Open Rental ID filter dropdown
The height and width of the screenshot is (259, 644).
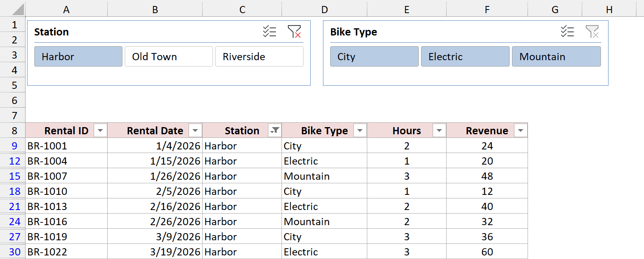coord(100,130)
